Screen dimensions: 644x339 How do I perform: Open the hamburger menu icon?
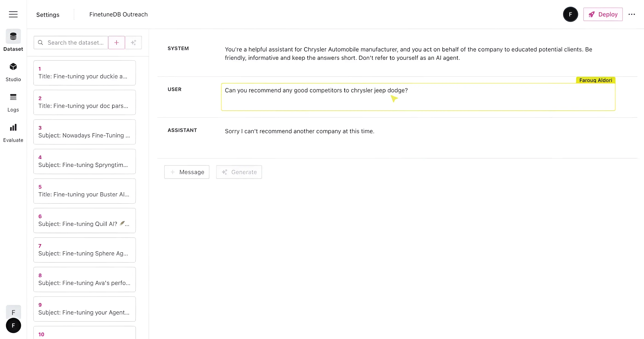coord(13,14)
